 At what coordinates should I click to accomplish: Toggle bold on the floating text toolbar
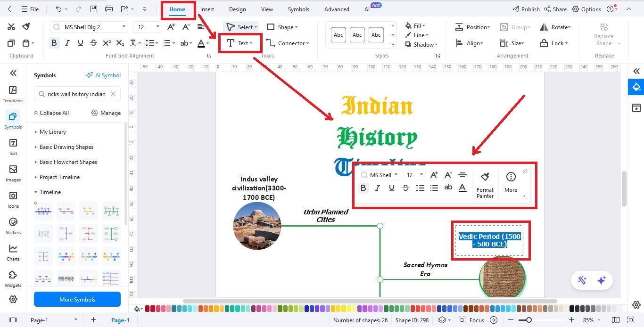[x=363, y=188]
